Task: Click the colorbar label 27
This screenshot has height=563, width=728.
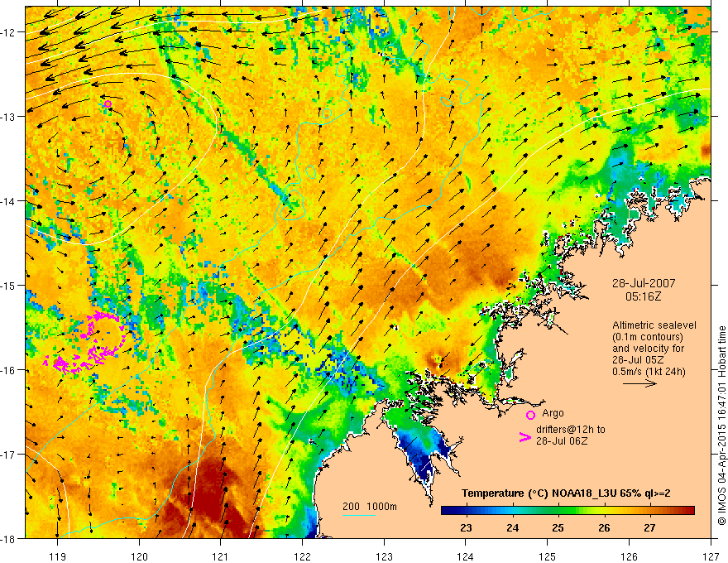Action: pos(649,527)
